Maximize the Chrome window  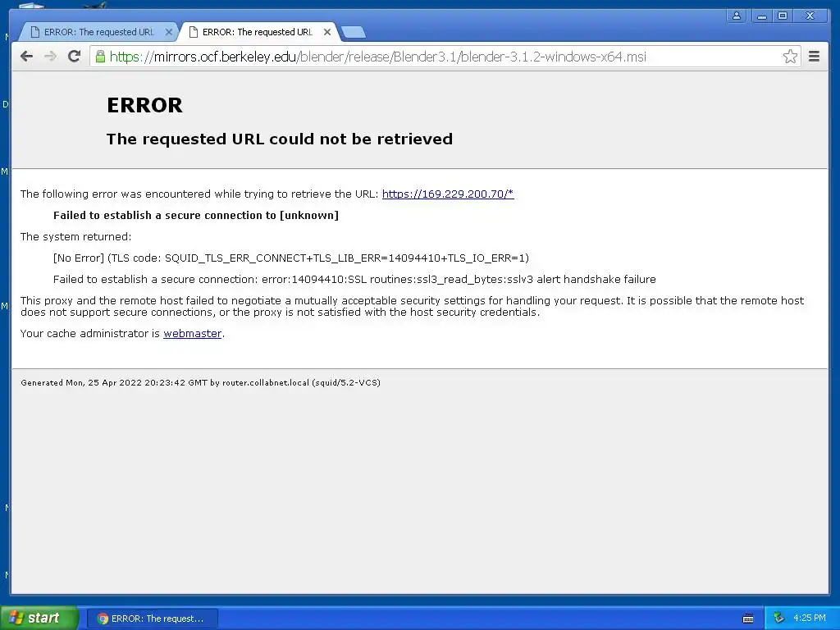point(783,16)
